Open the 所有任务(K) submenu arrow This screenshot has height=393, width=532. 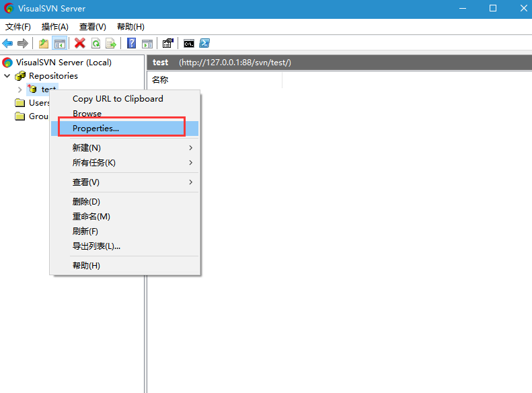[191, 163]
